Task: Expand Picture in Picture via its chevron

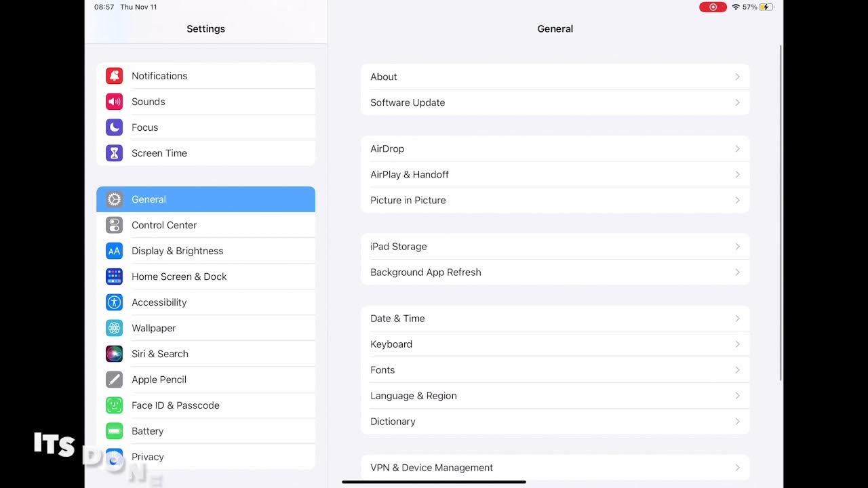Action: click(737, 200)
